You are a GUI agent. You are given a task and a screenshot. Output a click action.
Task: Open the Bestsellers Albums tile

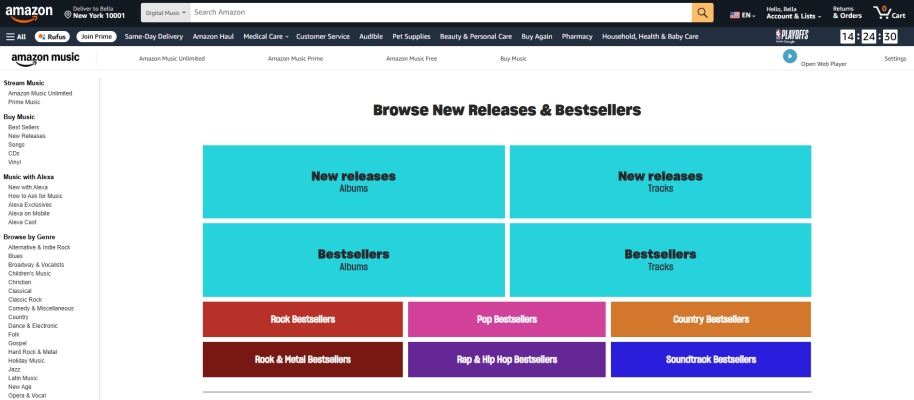point(354,259)
